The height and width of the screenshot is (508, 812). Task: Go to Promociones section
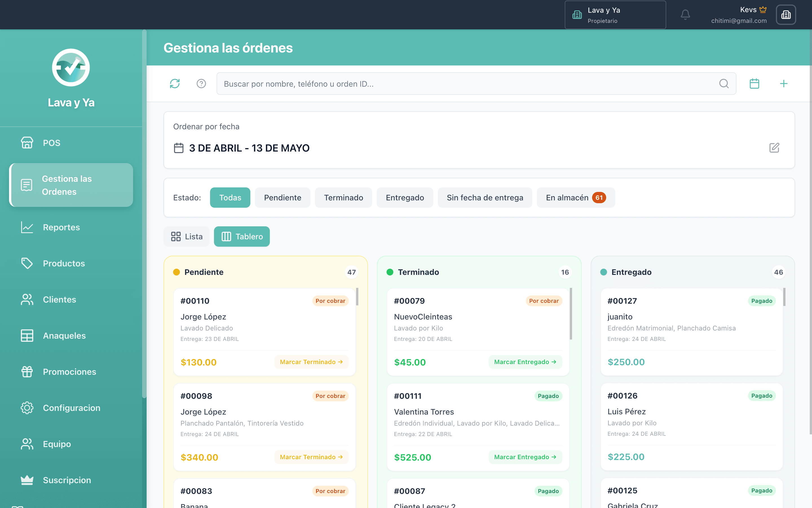point(71,372)
